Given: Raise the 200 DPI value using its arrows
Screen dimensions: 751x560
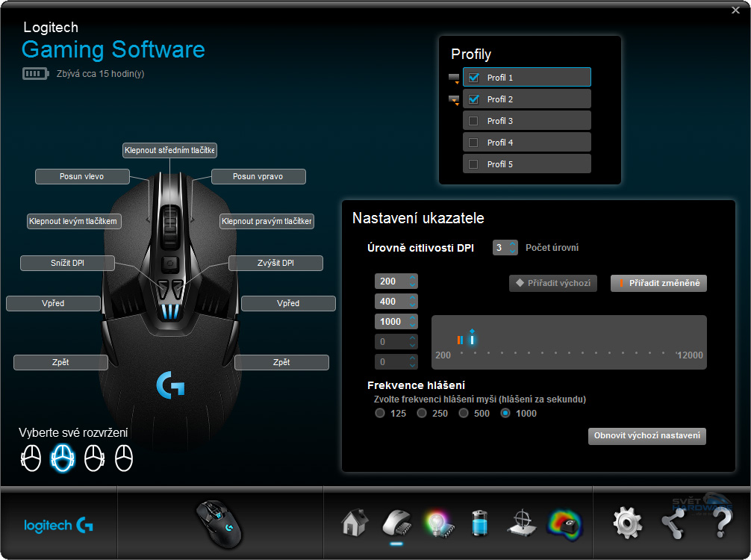Looking at the screenshot, I should pyautogui.click(x=412, y=278).
